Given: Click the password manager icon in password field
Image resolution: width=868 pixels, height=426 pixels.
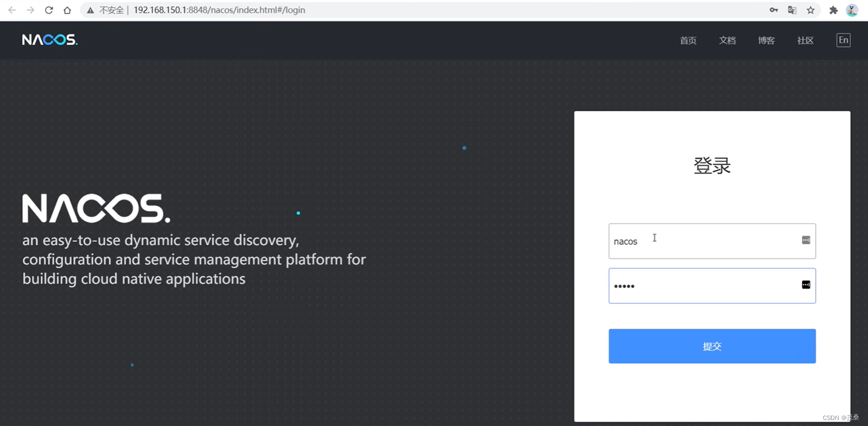Looking at the screenshot, I should coord(805,285).
